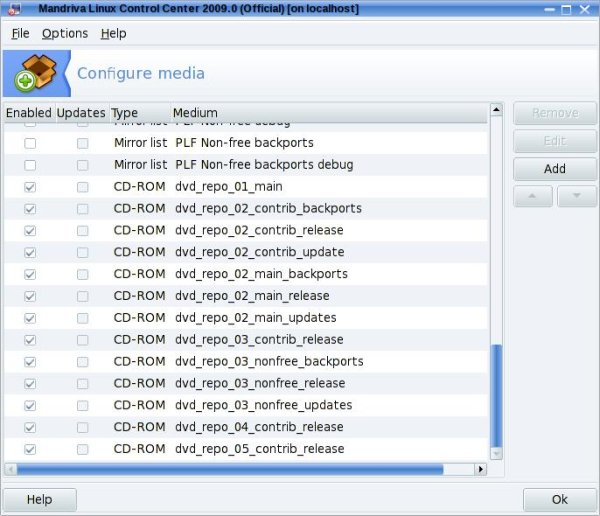The width and height of the screenshot is (600, 516).
Task: Click the Remove button
Action: click(x=555, y=113)
